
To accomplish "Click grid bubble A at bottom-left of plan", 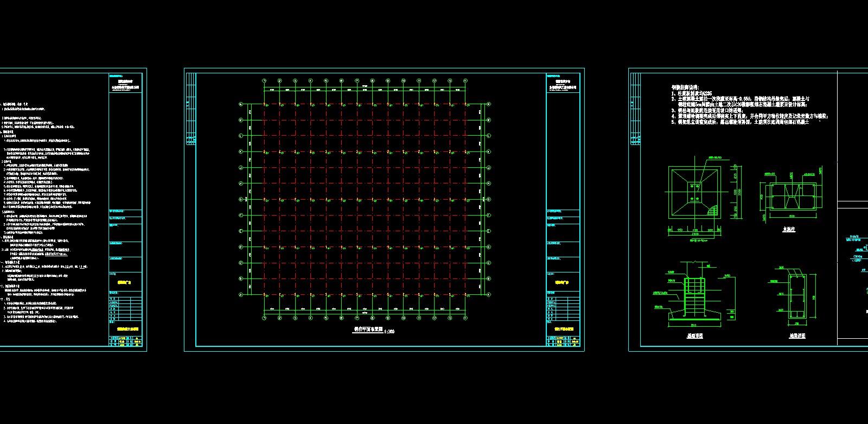I will 241,295.
